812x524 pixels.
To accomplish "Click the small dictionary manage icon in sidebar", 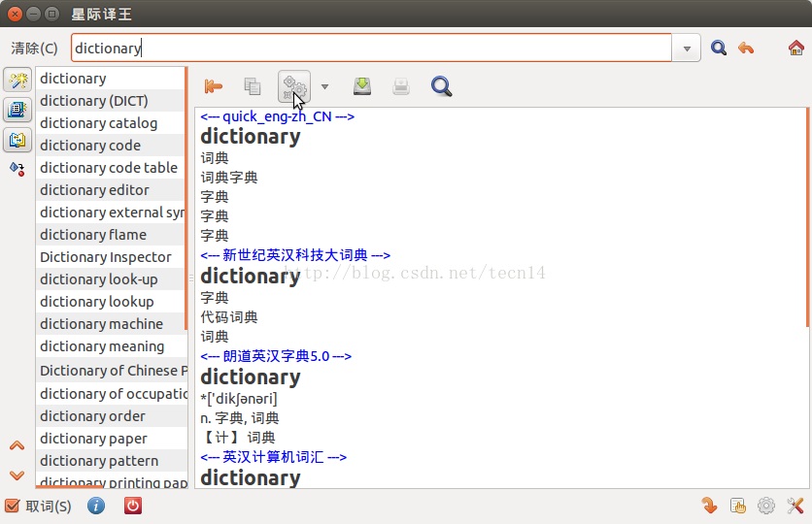I will (17, 169).
